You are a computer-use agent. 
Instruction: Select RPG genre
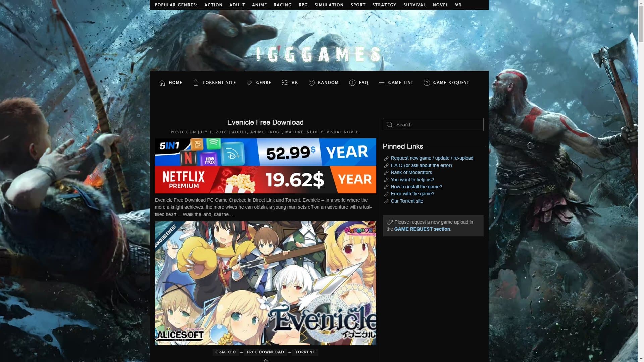point(303,5)
